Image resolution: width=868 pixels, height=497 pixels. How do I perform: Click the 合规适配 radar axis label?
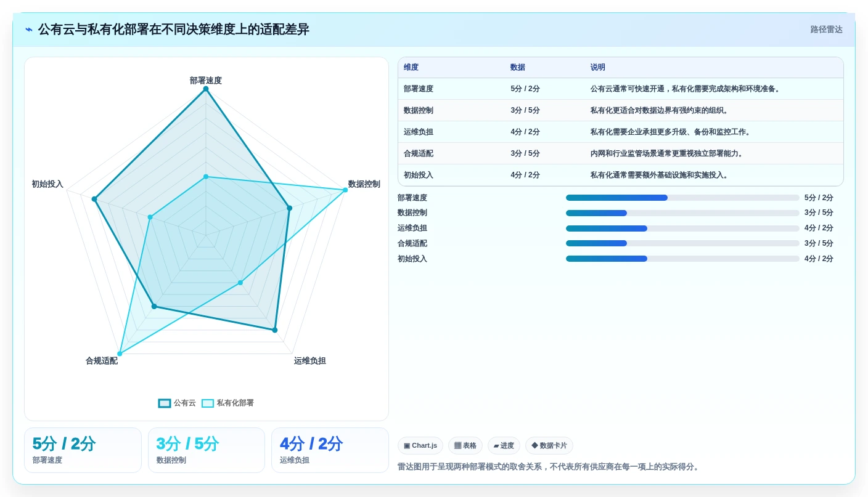coord(102,361)
